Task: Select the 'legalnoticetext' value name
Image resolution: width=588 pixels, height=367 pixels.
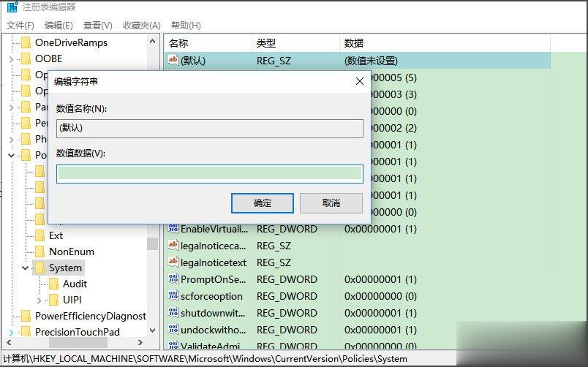Action: click(214, 262)
